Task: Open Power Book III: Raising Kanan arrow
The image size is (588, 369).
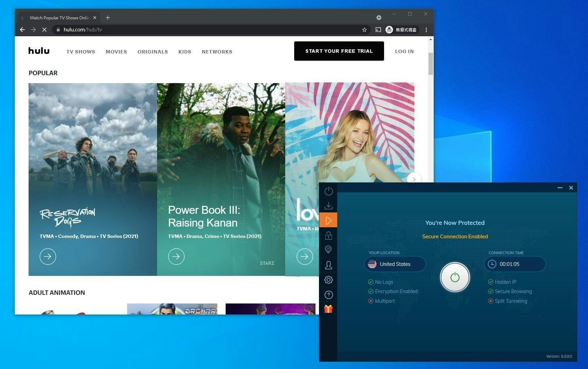Action: click(176, 257)
